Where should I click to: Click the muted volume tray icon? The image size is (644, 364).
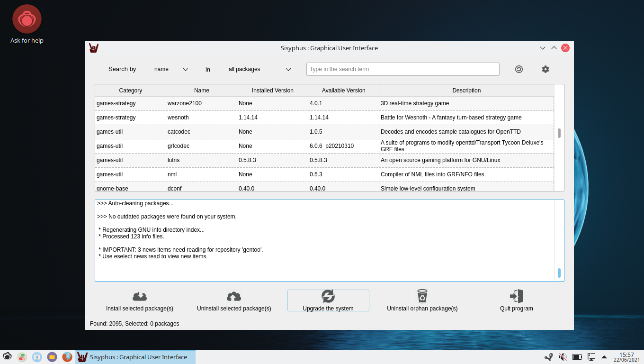tap(563, 357)
